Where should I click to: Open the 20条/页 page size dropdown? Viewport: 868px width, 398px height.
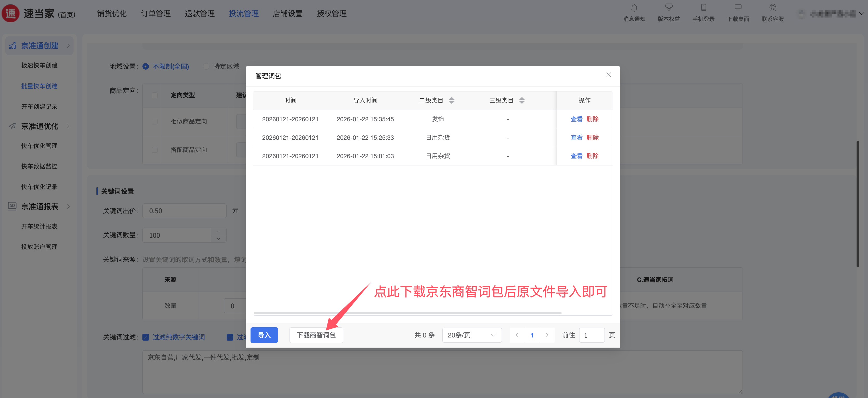click(472, 335)
